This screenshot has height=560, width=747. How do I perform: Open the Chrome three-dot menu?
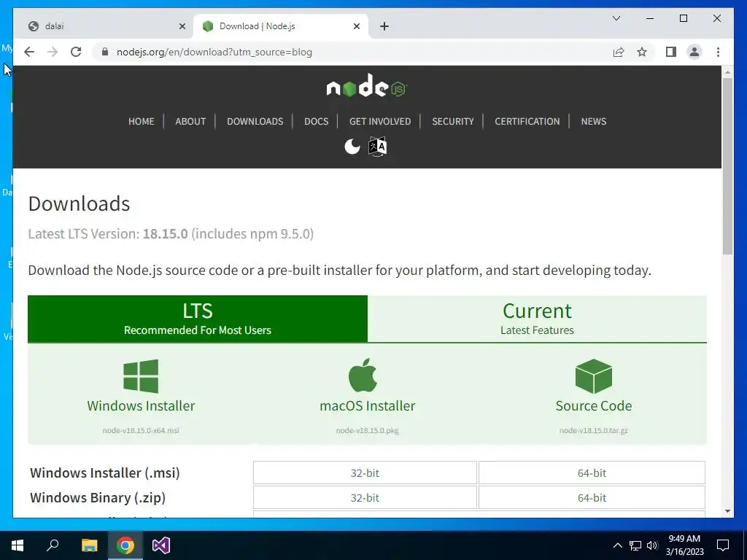[x=718, y=52]
